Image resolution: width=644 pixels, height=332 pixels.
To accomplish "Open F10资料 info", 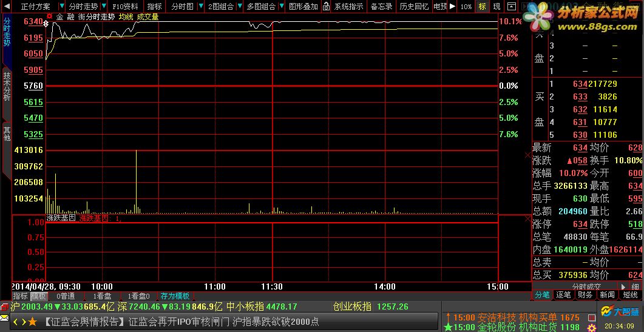I will click(125, 6).
